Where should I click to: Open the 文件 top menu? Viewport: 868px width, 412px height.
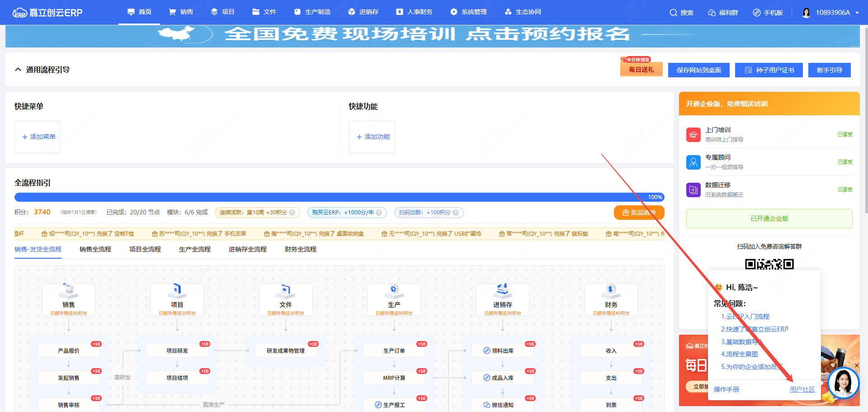point(264,12)
